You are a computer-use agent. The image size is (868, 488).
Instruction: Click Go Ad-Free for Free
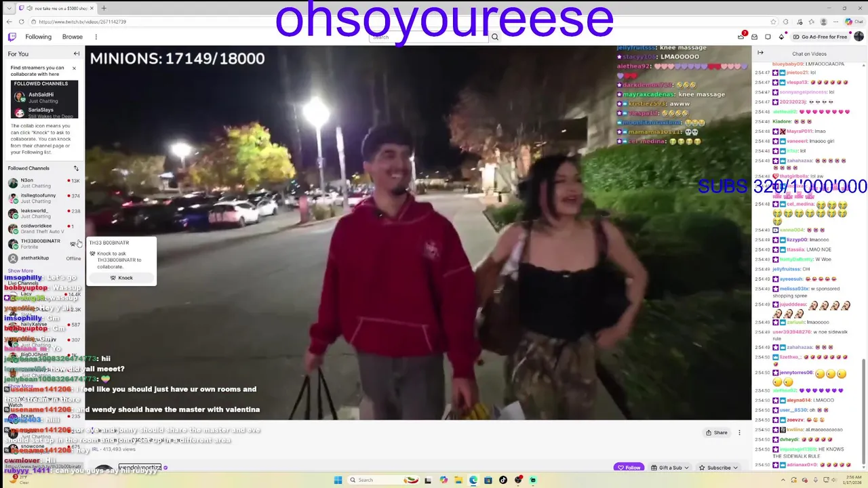pyautogui.click(x=820, y=37)
